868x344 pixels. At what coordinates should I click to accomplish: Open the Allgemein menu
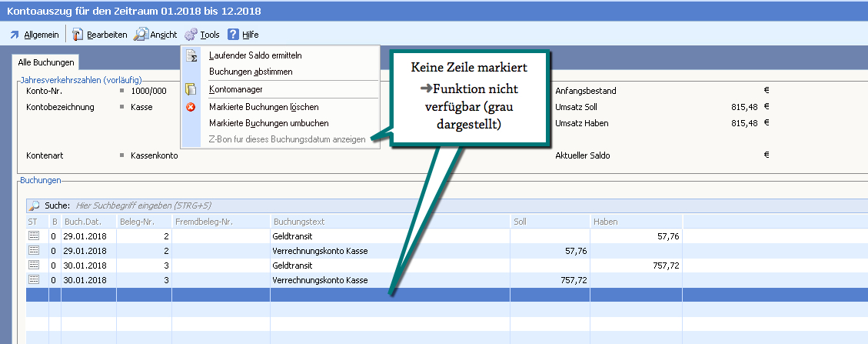35,35
